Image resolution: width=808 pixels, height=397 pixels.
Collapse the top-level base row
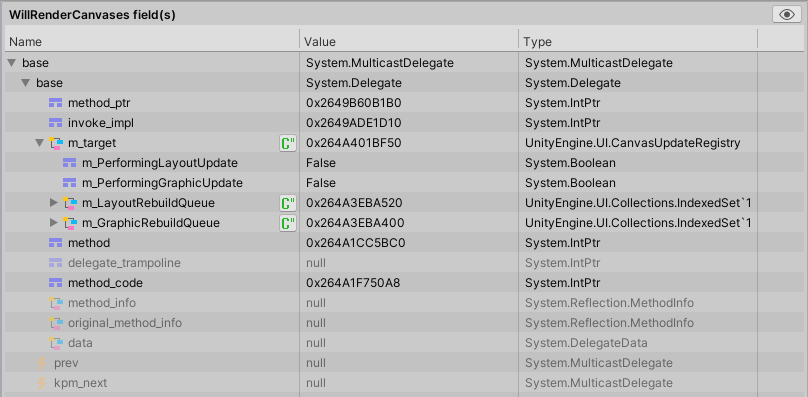12,63
